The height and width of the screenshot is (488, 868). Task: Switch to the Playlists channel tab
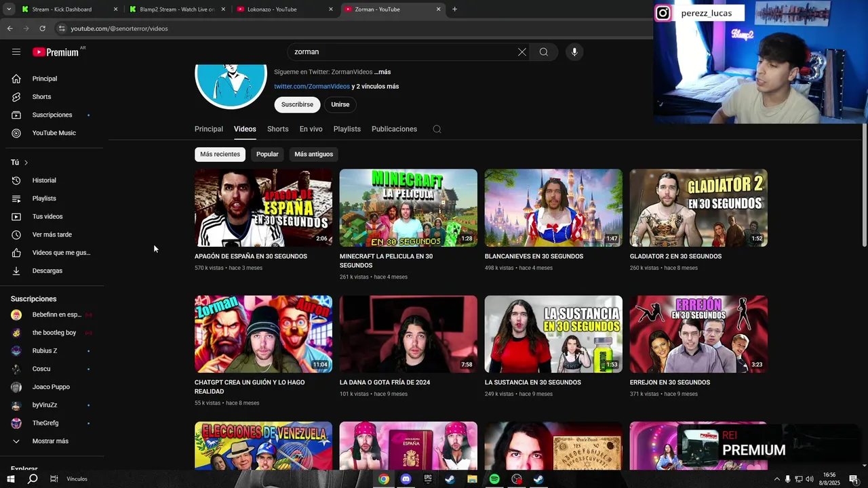click(x=347, y=129)
